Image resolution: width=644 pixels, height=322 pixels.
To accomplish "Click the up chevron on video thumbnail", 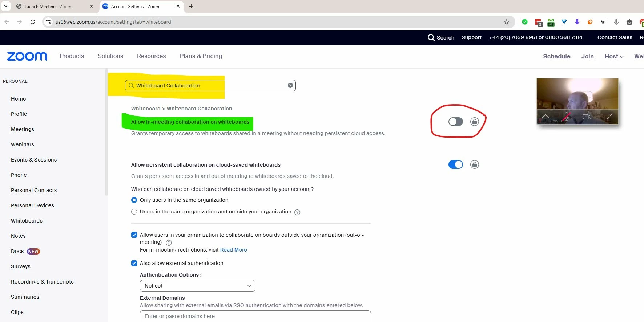I will click(x=546, y=116).
